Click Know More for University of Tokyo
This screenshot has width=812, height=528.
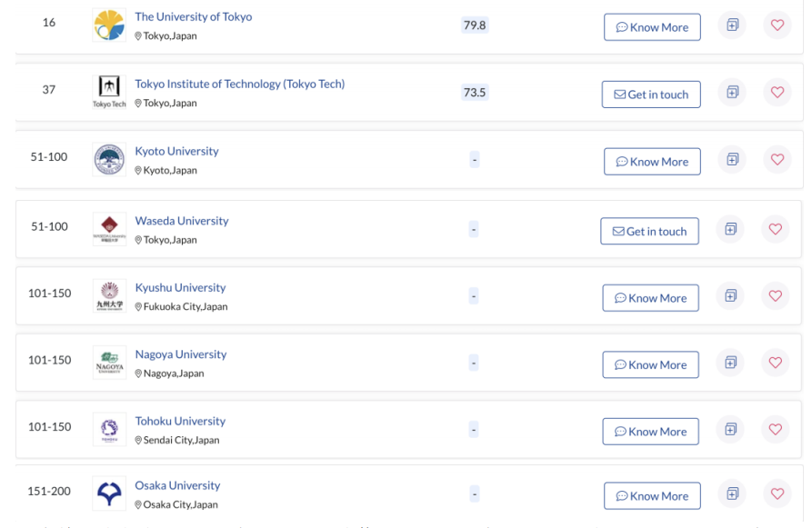pyautogui.click(x=652, y=27)
